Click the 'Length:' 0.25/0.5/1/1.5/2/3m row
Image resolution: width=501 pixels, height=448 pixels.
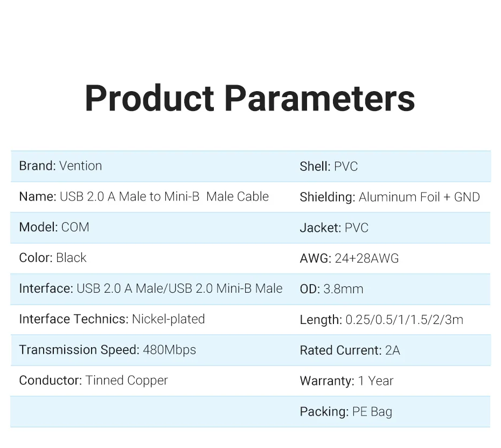(x=381, y=320)
